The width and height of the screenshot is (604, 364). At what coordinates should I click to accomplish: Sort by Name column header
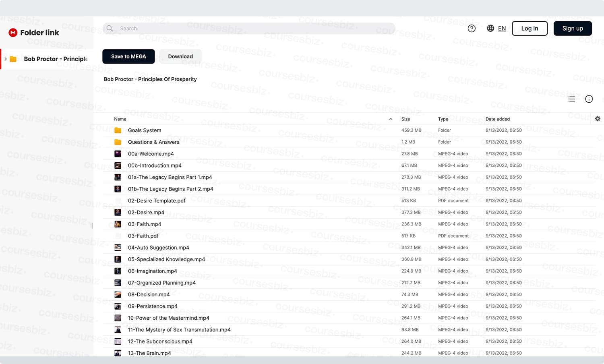[x=120, y=119]
